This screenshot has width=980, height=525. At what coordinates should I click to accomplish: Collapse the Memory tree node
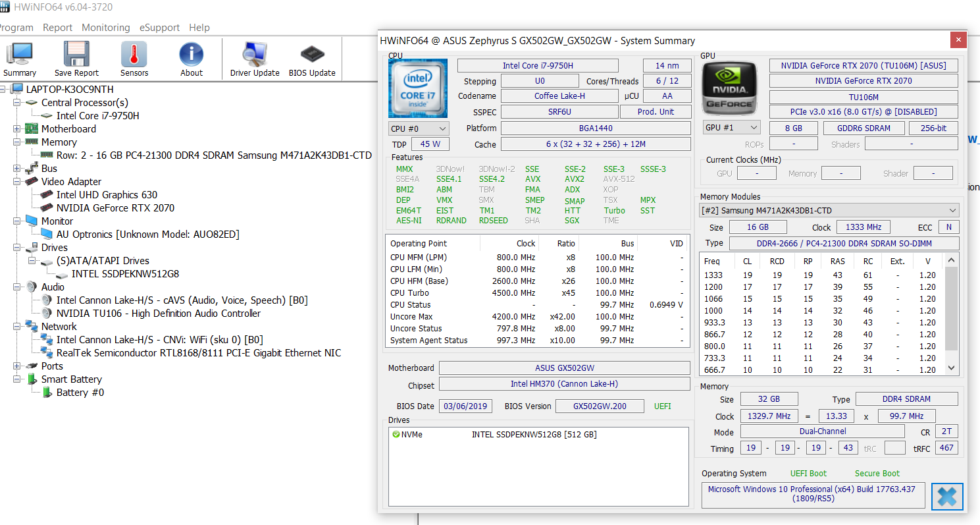17,142
